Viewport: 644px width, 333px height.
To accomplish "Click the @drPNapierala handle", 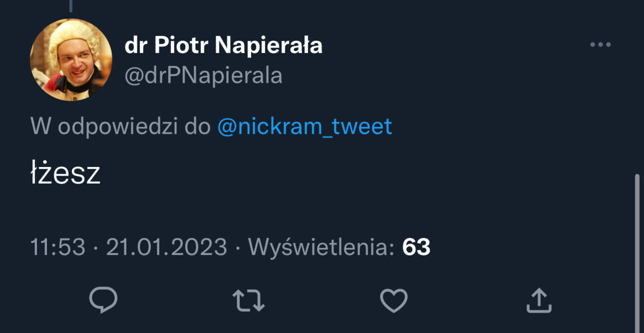I will [203, 76].
